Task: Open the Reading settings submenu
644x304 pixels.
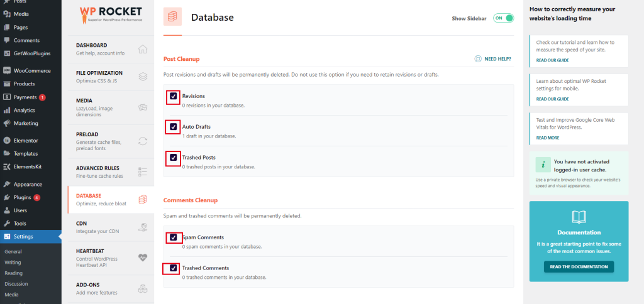Action: coord(14,273)
